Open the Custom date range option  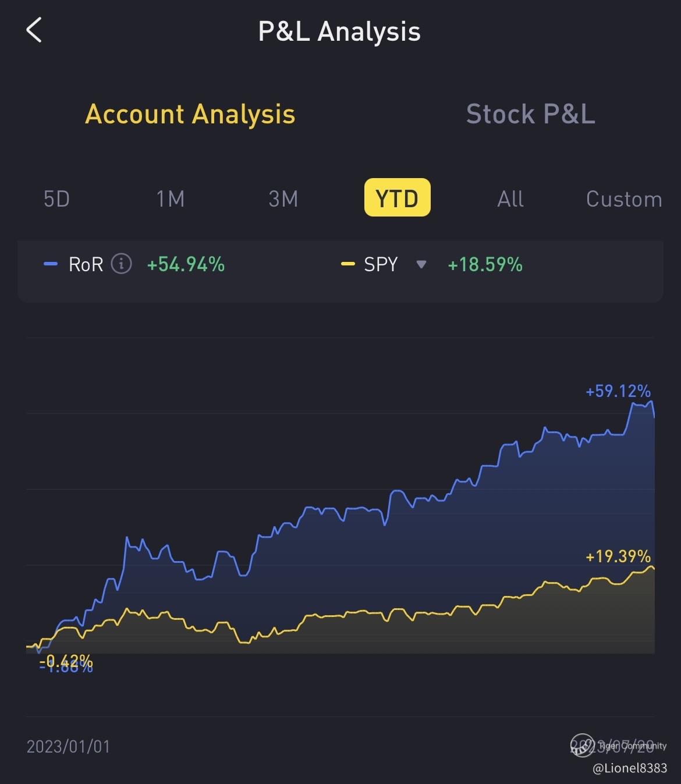624,199
